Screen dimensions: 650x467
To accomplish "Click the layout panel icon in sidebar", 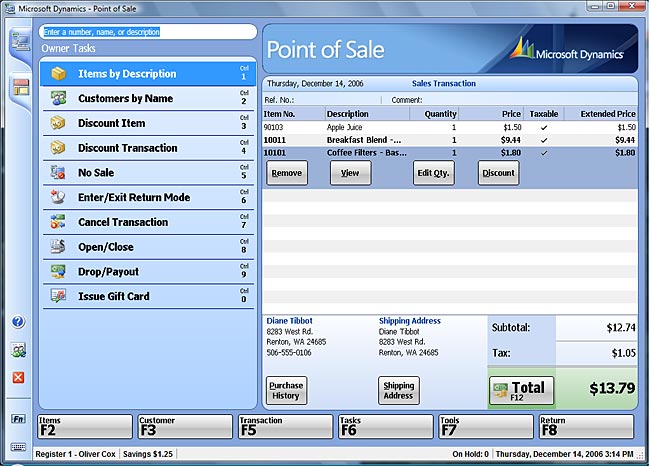I will point(21,87).
